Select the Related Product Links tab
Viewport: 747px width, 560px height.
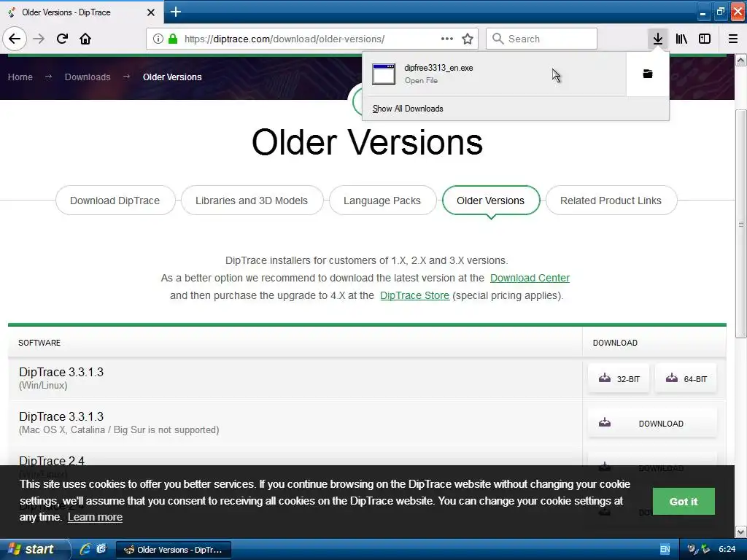(611, 201)
